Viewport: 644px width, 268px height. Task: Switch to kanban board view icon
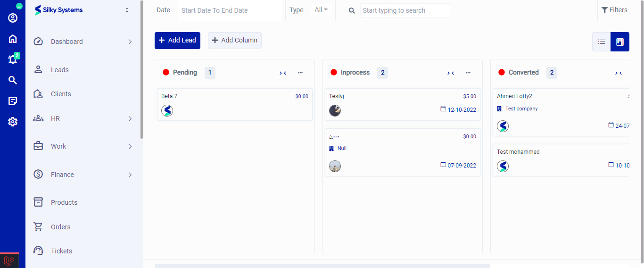tap(620, 42)
